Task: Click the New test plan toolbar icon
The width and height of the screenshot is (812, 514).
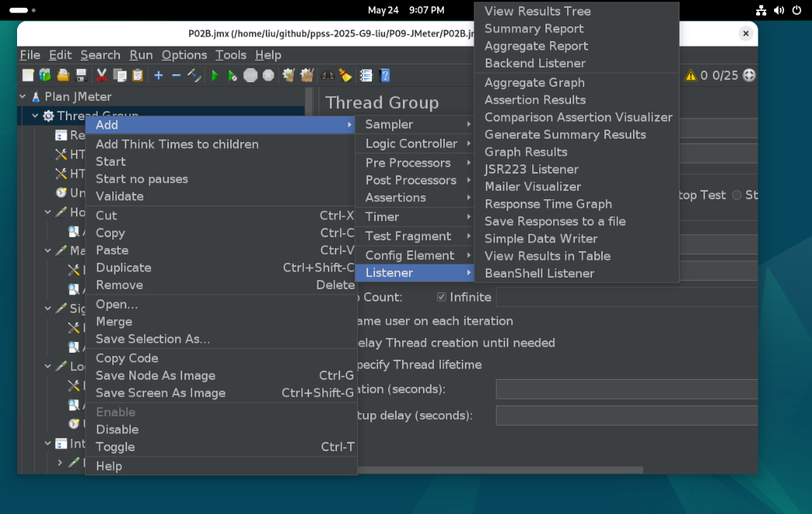Action: [28, 76]
